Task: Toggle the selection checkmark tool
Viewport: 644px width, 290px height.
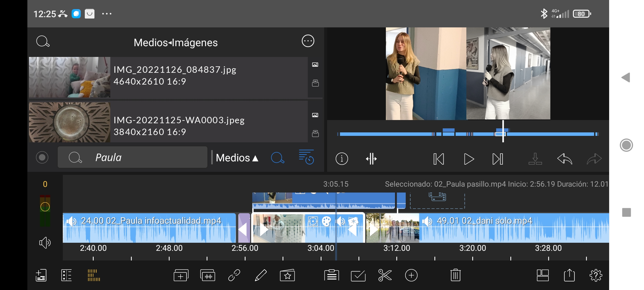Action: point(358,275)
